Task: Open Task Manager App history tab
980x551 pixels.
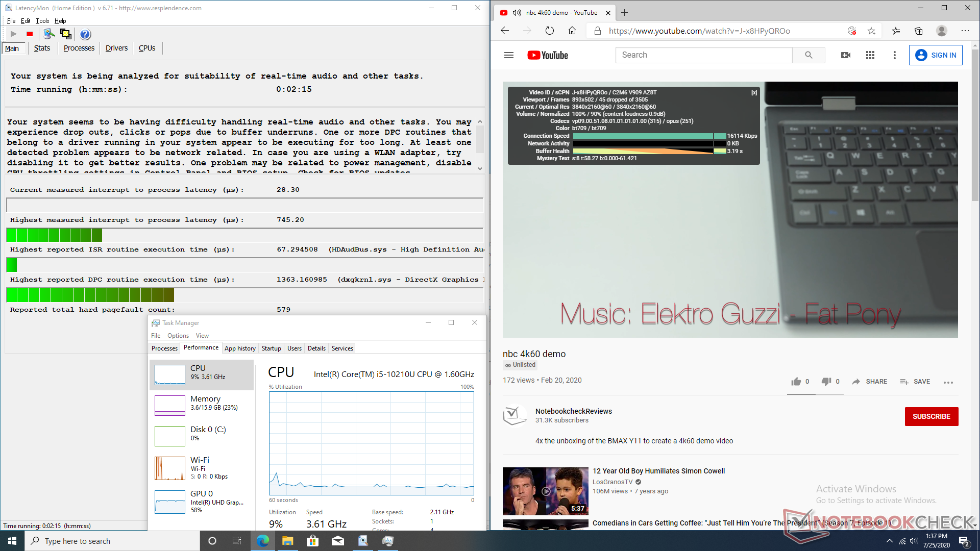Action: click(x=240, y=348)
